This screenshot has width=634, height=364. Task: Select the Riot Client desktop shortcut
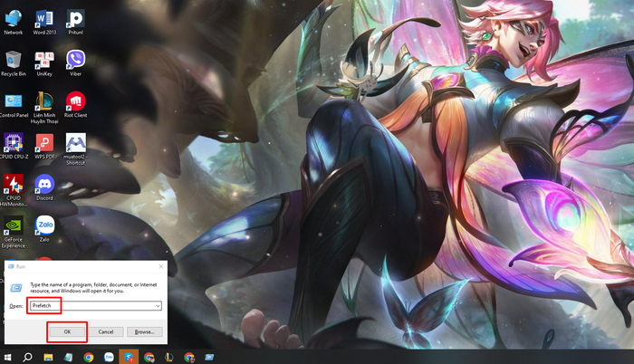[75, 105]
